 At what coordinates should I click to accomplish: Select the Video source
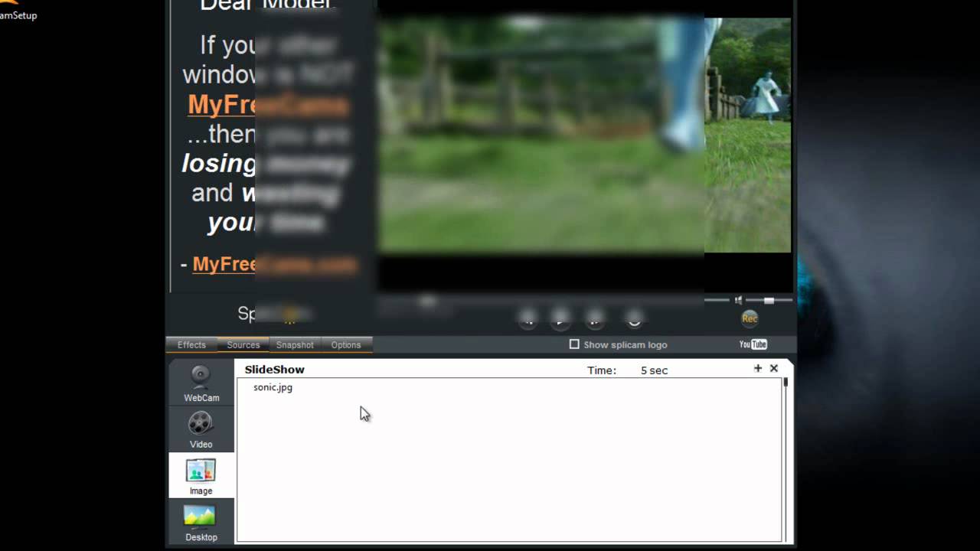point(201,430)
